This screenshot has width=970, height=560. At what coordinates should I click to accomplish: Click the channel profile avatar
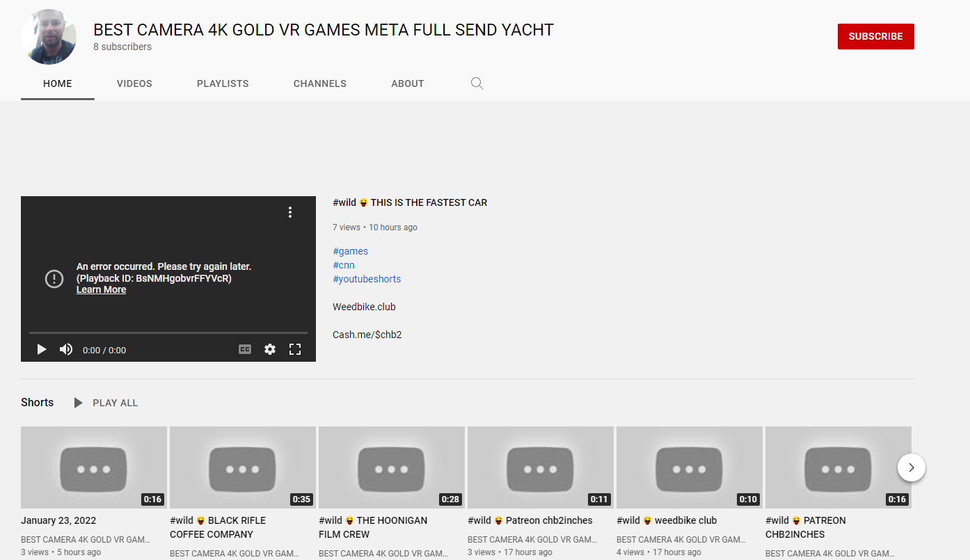(x=49, y=37)
